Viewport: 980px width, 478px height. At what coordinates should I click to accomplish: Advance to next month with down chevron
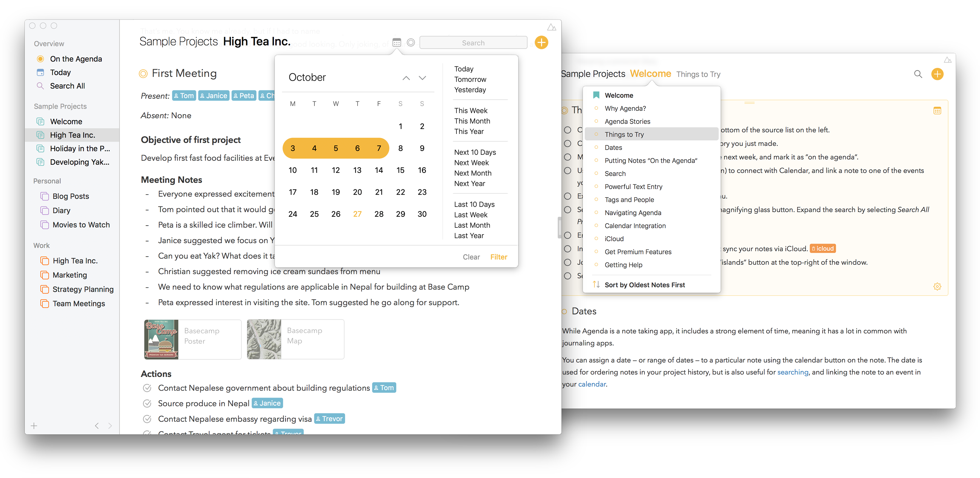(422, 78)
